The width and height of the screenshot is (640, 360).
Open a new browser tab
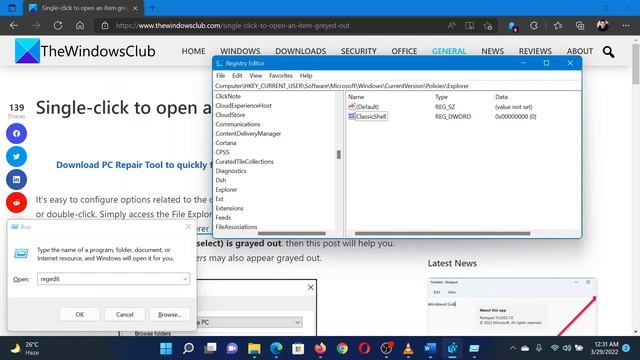coord(152,8)
